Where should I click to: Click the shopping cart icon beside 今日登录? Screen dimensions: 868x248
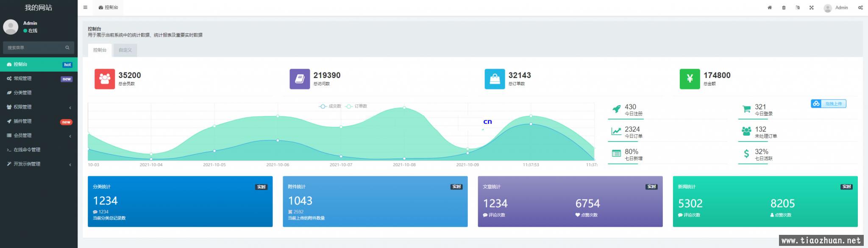(x=746, y=109)
